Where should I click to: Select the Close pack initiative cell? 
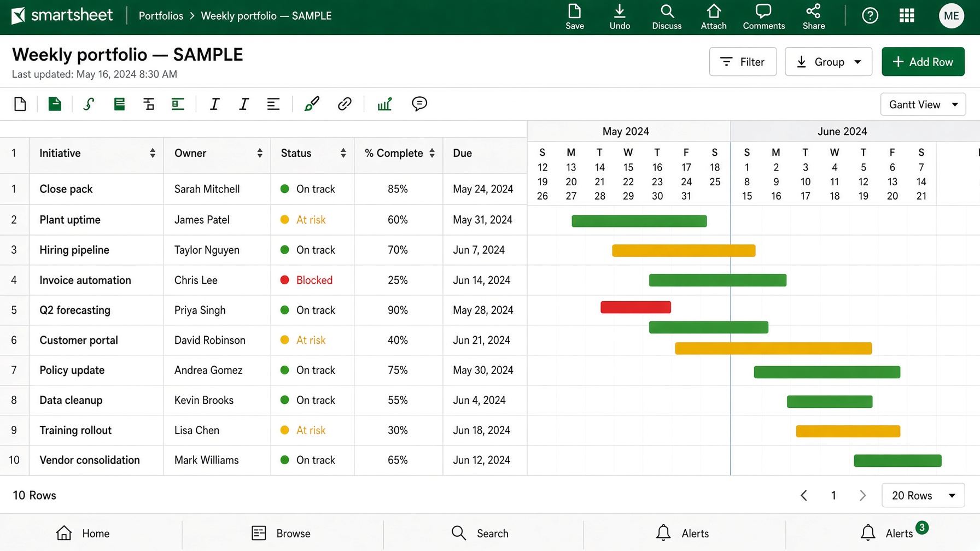click(x=96, y=189)
